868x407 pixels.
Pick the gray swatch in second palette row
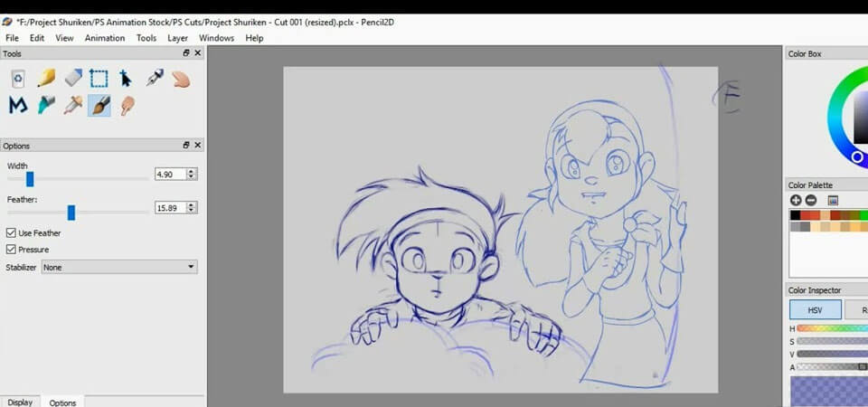pyautogui.click(x=796, y=226)
